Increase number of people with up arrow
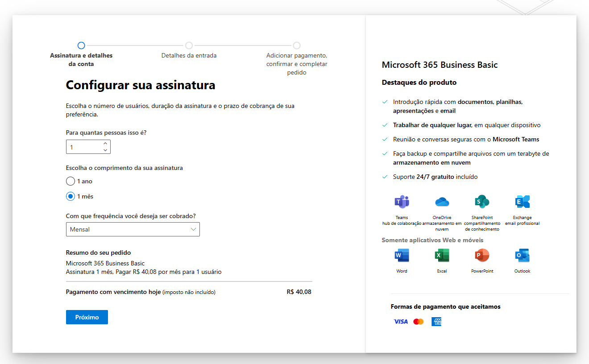The height and width of the screenshot is (364, 589). click(x=105, y=144)
